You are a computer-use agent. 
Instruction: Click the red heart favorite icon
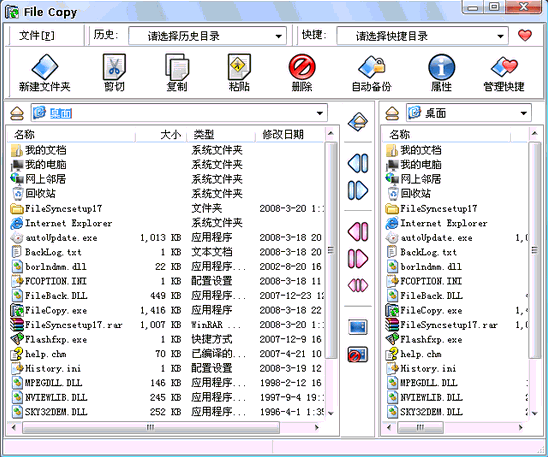pos(525,35)
